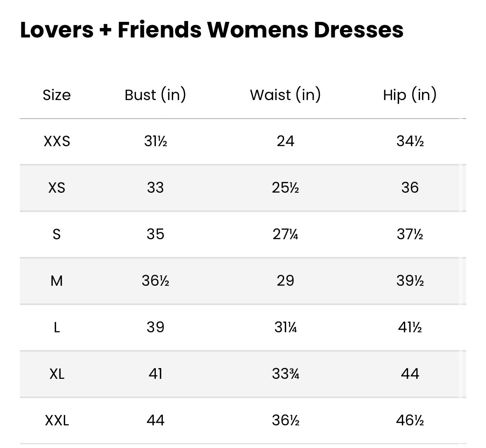Viewport: 486px width, 448px height.
Task: Click the M bust value 36½
Action: tap(155, 281)
